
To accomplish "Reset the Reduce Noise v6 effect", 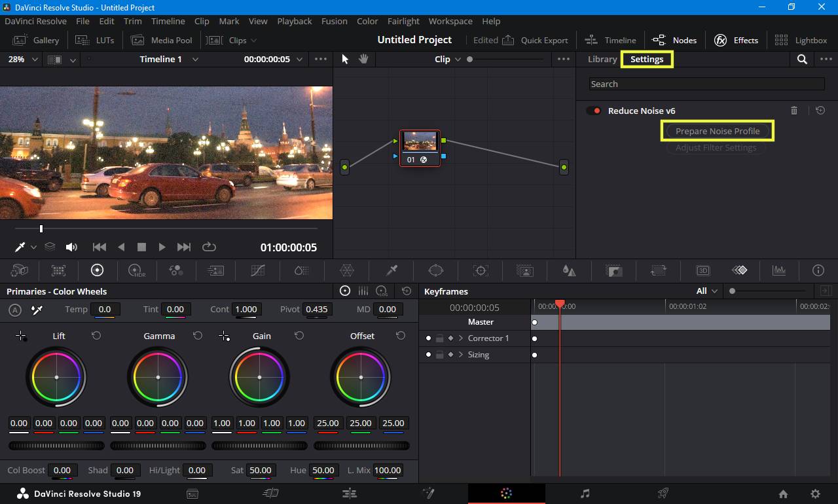I will [820, 111].
